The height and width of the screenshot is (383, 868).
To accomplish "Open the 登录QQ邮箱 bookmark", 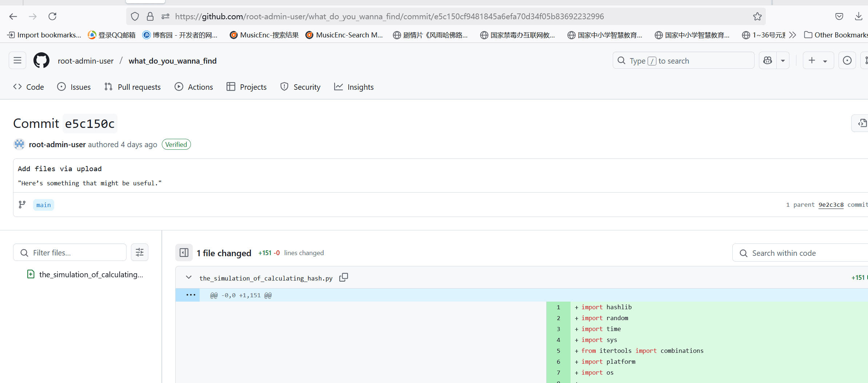I will [112, 35].
